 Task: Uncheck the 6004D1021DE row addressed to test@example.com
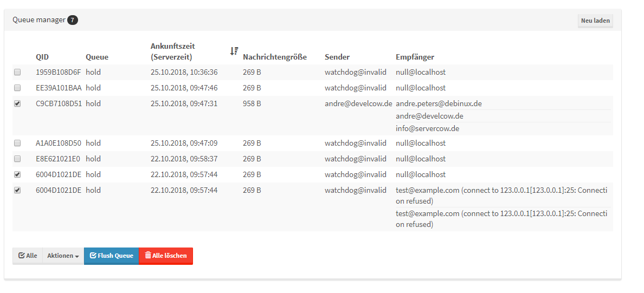point(17,191)
